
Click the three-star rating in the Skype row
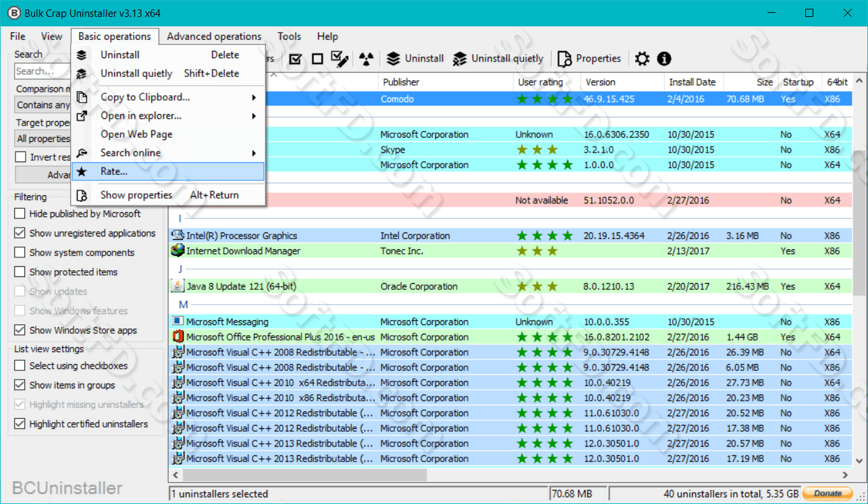537,150
